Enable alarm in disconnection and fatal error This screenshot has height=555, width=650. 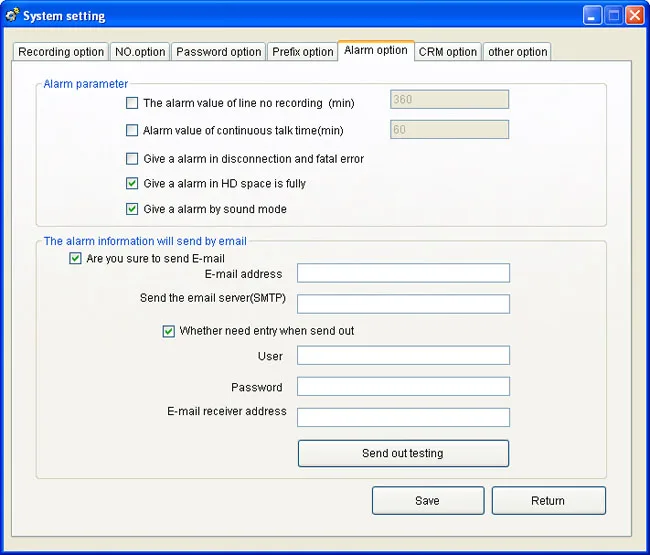pyautogui.click(x=132, y=159)
